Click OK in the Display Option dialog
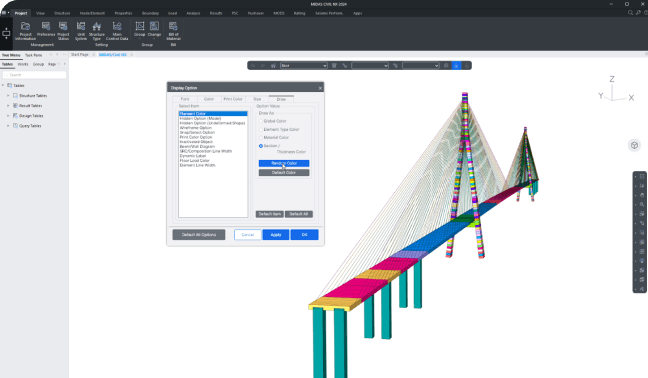This screenshot has height=378, width=648. [305, 235]
